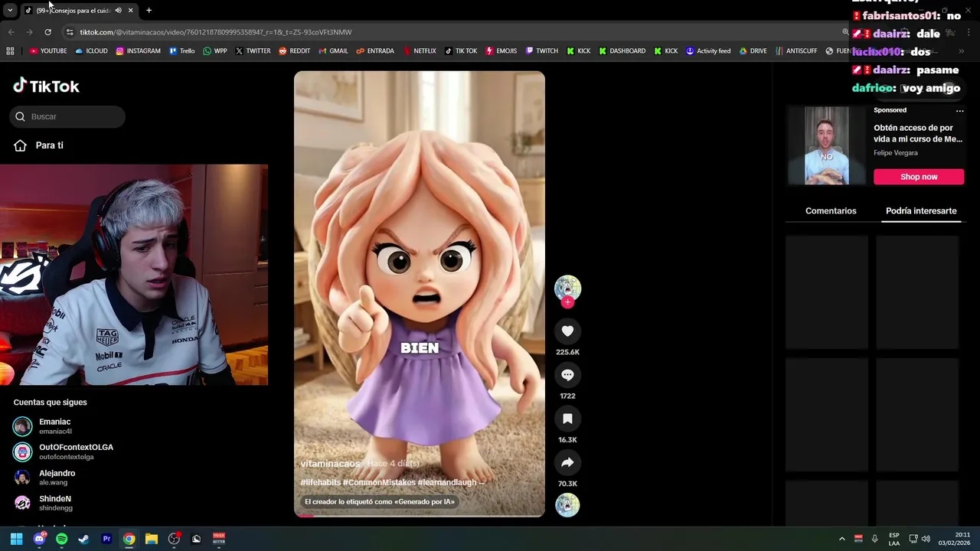Click the #lifehabits hashtag
The image size is (980, 551).
pyautogui.click(x=320, y=482)
